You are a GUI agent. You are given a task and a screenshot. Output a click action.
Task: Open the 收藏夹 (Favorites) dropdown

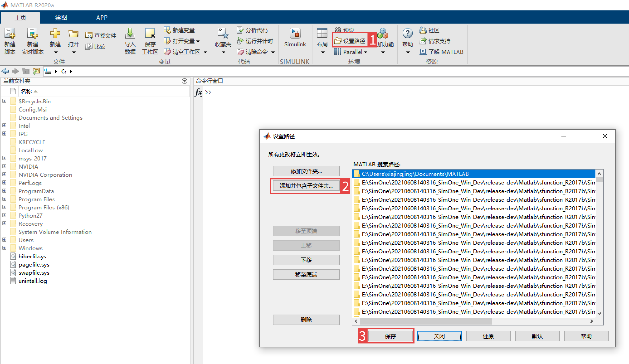223,52
